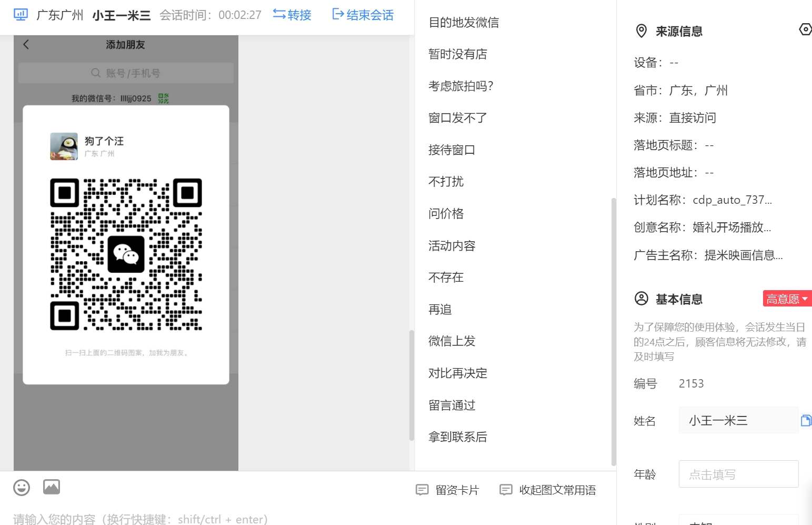Viewport: 812px width, 525px height.
Task: Click the customer name 小王一米三 in the header
Action: pyautogui.click(x=122, y=15)
